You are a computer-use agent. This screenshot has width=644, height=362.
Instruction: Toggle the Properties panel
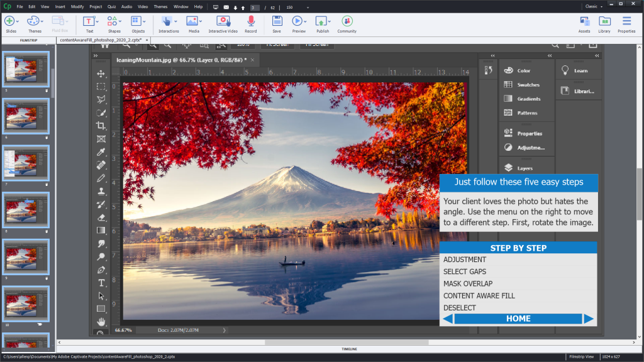point(626,21)
